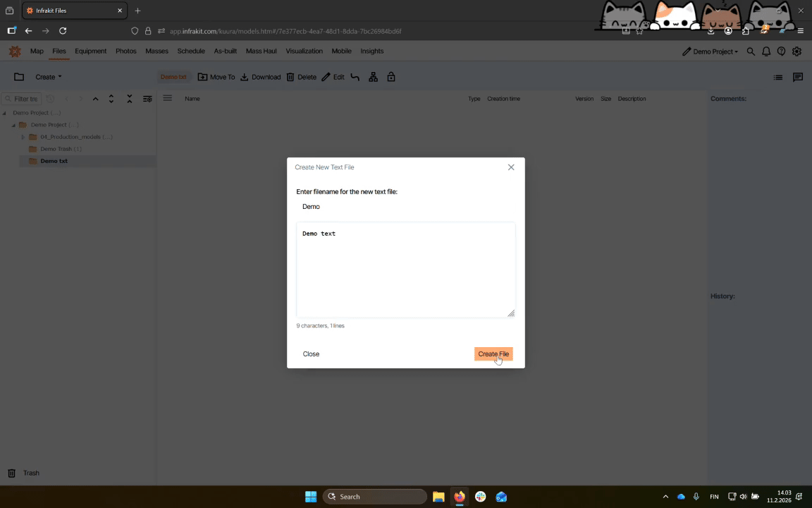Click the list view icon at top right
812x508 pixels.
coord(778,77)
